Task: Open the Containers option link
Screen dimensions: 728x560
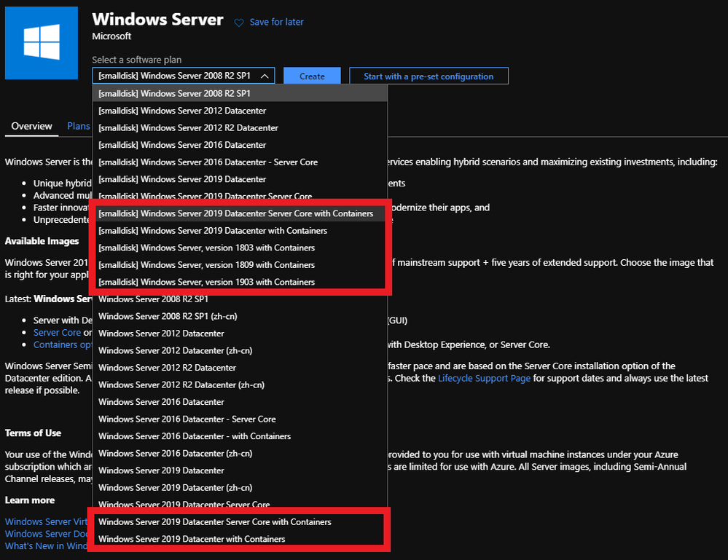Action: click(x=63, y=344)
